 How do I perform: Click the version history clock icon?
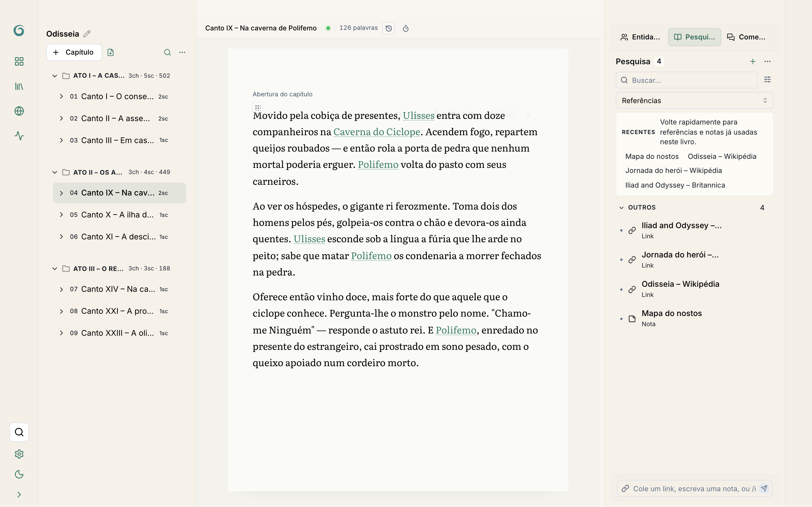pos(389,28)
